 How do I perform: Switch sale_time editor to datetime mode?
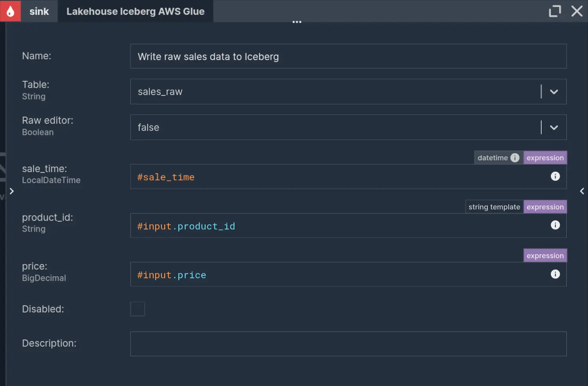(x=498, y=158)
